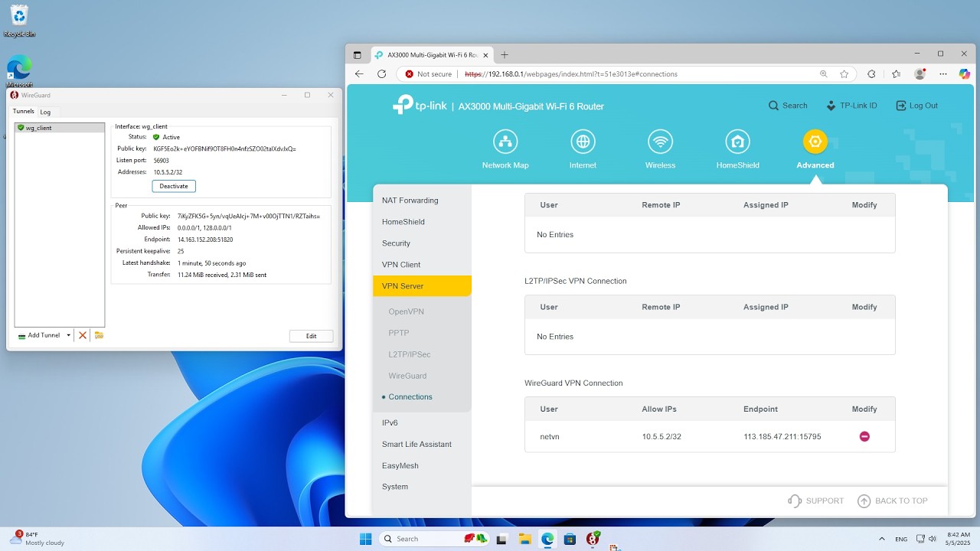This screenshot has width=980, height=551.
Task: Open TP-Link ID login
Action: 851,106
